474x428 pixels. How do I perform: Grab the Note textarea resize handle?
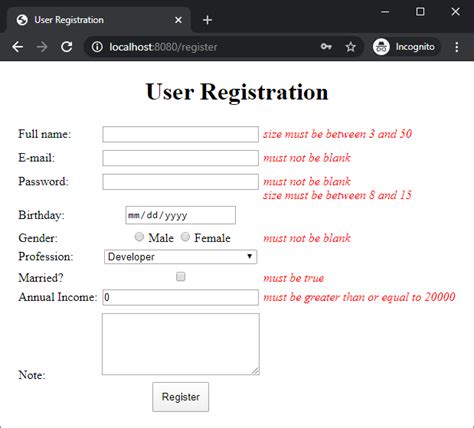click(255, 371)
